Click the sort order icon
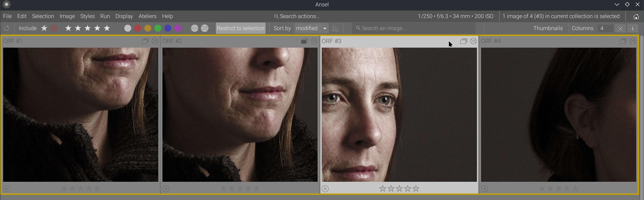 tap(335, 28)
